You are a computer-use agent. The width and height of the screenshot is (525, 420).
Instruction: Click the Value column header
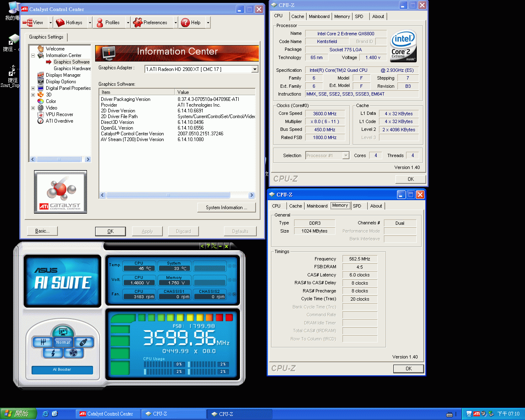215,92
